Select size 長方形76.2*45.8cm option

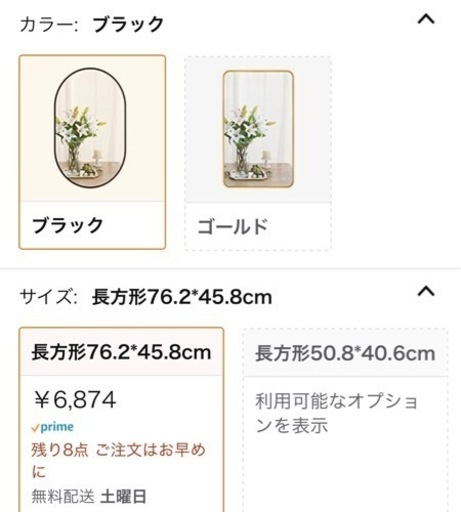click(x=121, y=352)
